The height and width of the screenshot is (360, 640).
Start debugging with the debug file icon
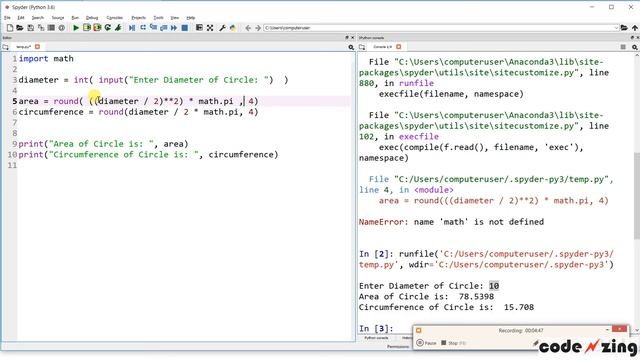pos(132,28)
